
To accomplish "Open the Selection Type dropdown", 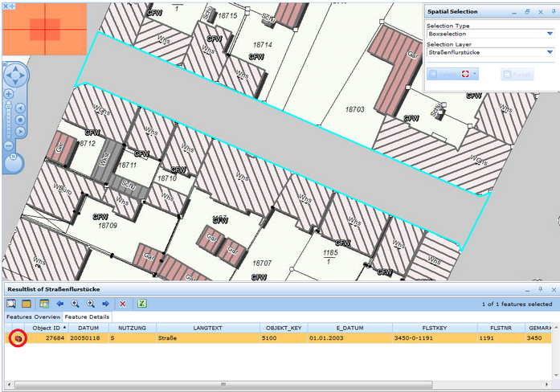I will [548, 34].
